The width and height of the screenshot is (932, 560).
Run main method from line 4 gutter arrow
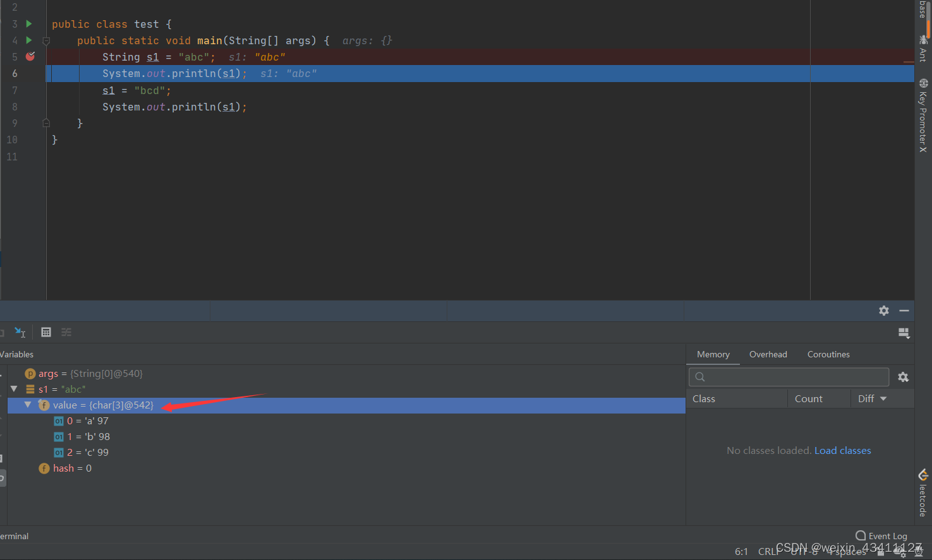coord(28,40)
